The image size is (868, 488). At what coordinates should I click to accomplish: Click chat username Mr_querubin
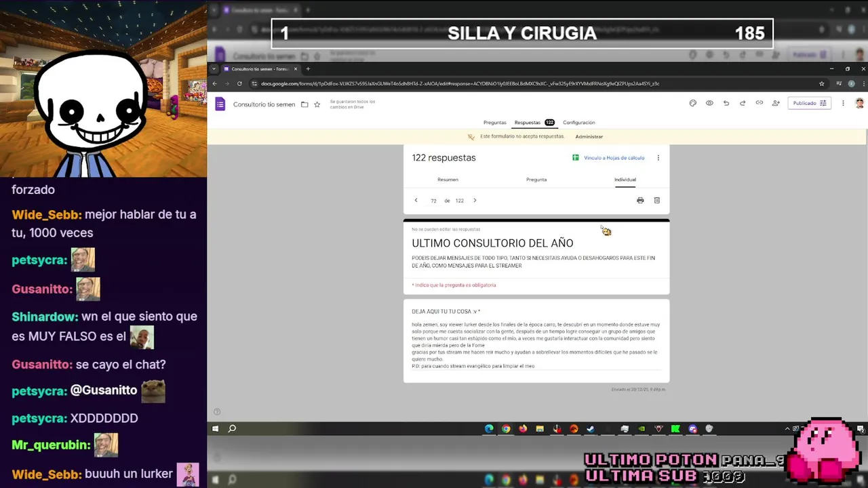(51, 445)
